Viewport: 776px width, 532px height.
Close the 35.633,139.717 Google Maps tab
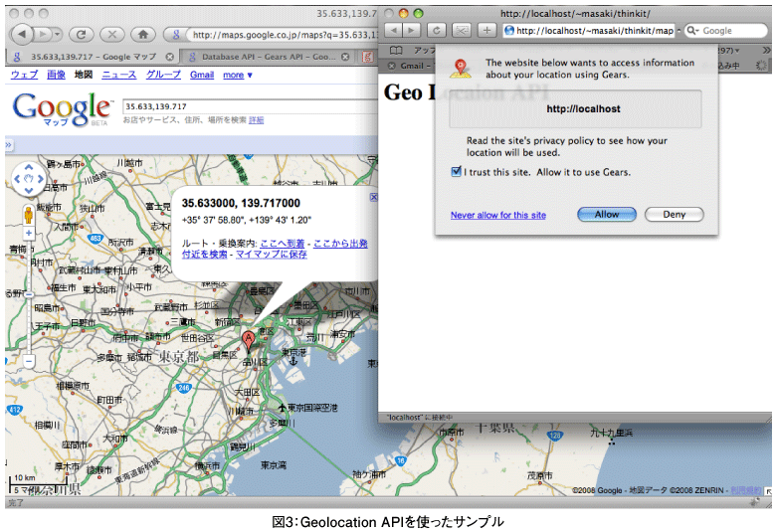point(170,57)
